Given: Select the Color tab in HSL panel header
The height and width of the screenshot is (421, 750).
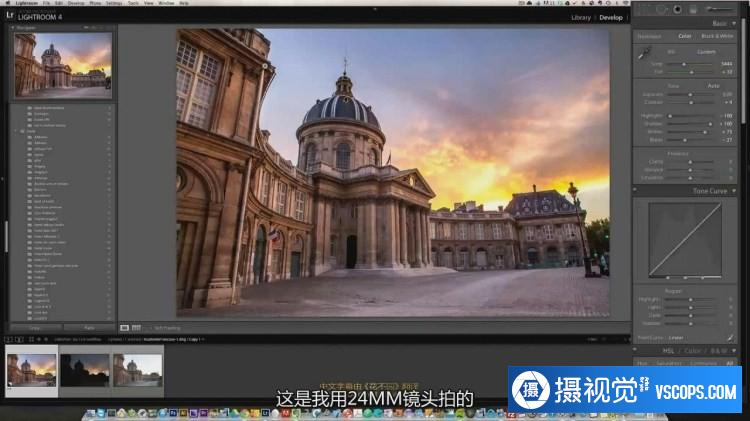Looking at the screenshot, I should tap(692, 351).
